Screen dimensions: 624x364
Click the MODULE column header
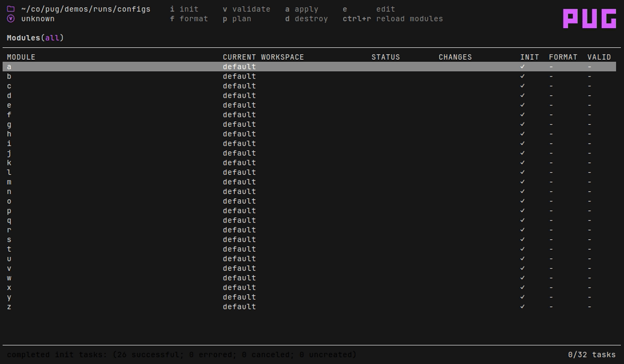[21, 57]
